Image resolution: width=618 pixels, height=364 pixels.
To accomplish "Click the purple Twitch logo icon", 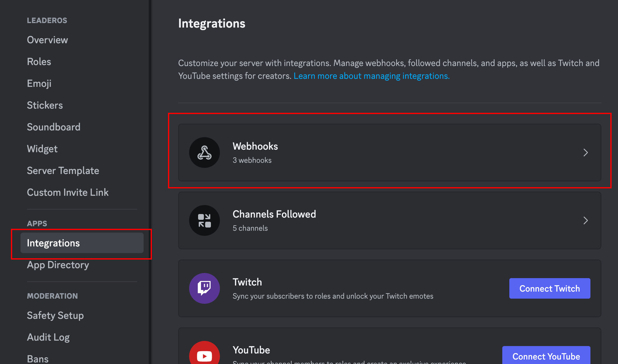I will point(204,288).
